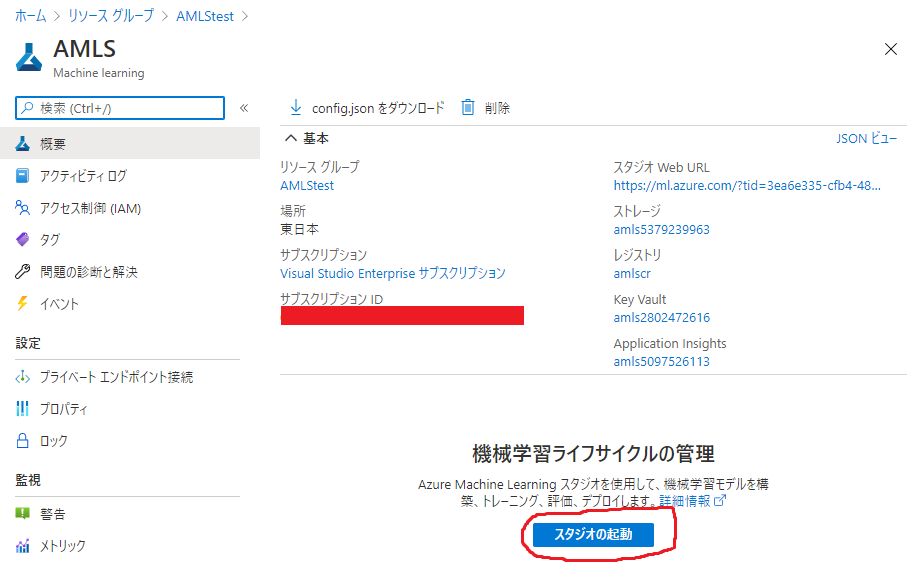
Task: Go to AMLStest in the breadcrumb
Action: 205,16
